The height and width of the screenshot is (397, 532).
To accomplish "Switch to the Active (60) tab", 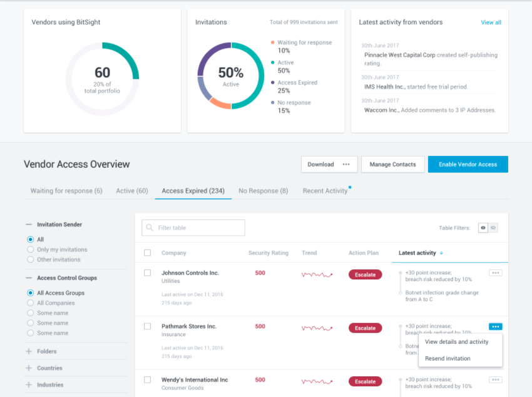I will [131, 191].
